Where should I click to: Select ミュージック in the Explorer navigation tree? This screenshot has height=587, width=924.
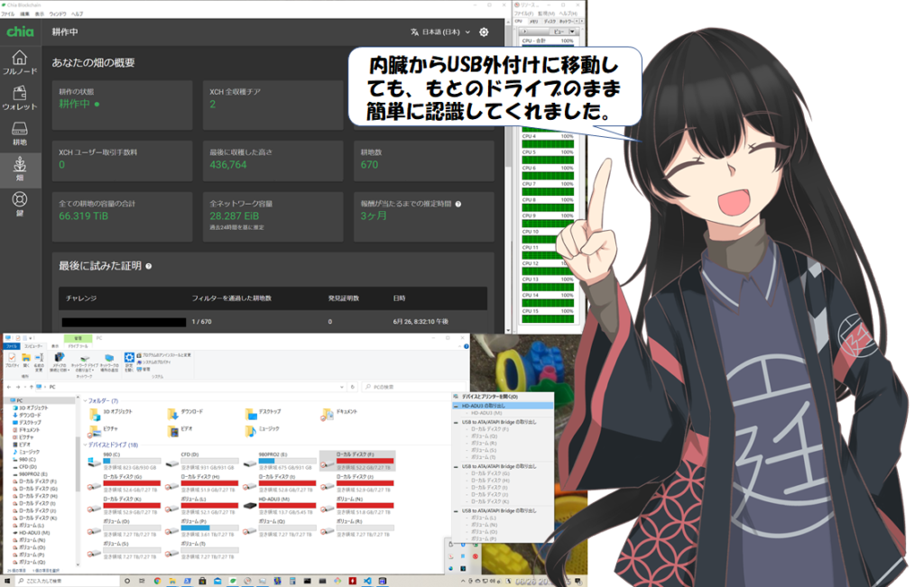coord(26,452)
